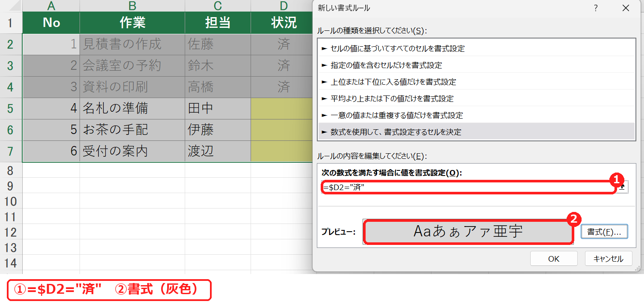Click cell 田中
This screenshot has width=644, height=304.
coord(218,108)
